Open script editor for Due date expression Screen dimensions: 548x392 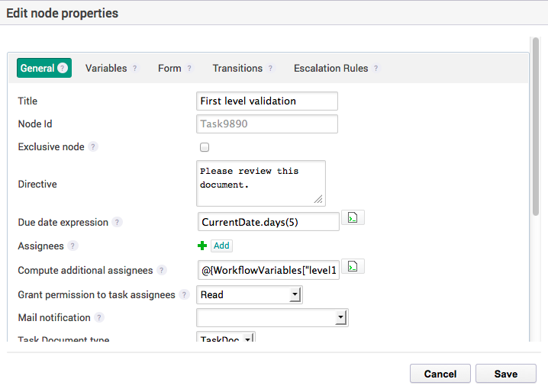[x=353, y=217]
